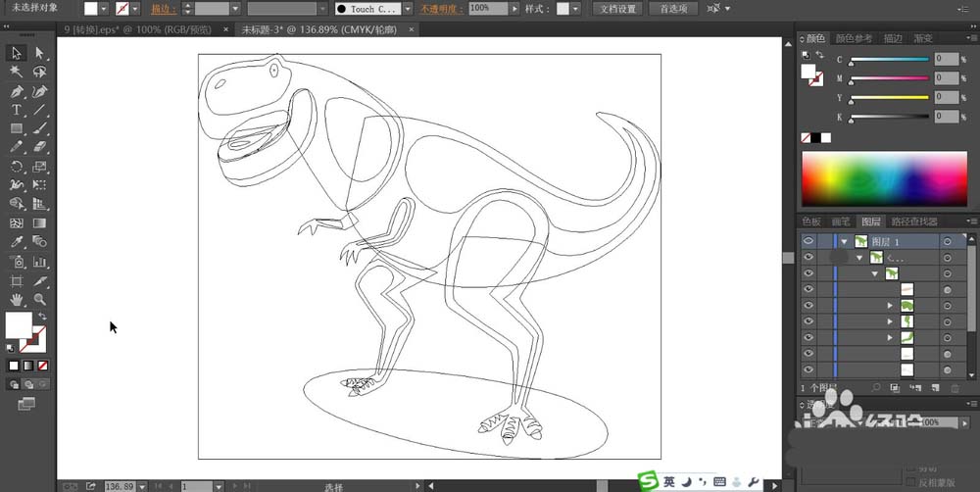Select the Artboard tool
Image resolution: width=980 pixels, height=492 pixels.
pos(17,280)
